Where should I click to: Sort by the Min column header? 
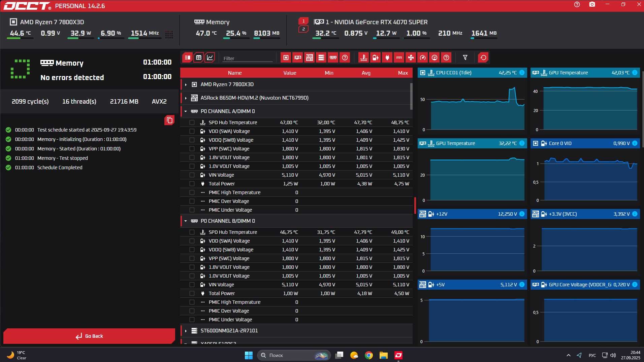(x=329, y=73)
